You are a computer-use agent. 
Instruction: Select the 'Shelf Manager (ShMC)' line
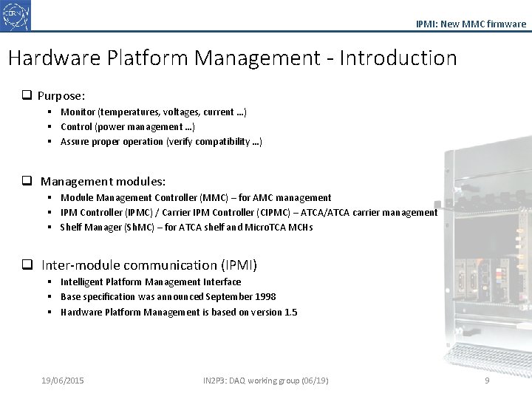pyautogui.click(x=186, y=227)
